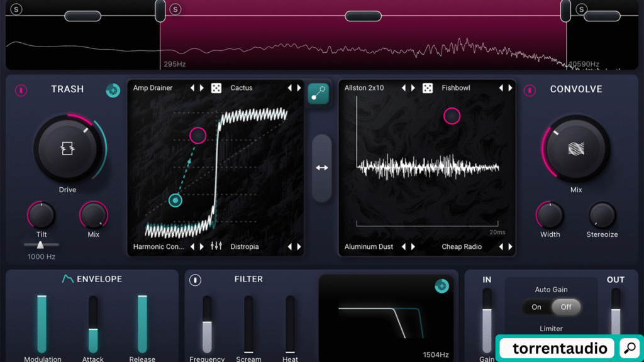Solo the middle magenta frequency band
Screen dimensions: 644x362
pyautogui.click(x=175, y=9)
